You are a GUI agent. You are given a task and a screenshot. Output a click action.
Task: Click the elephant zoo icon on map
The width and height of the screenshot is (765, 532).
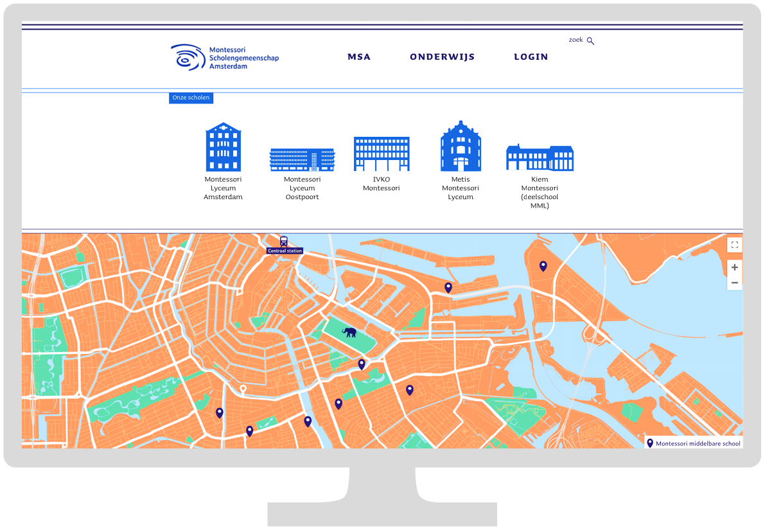[349, 333]
